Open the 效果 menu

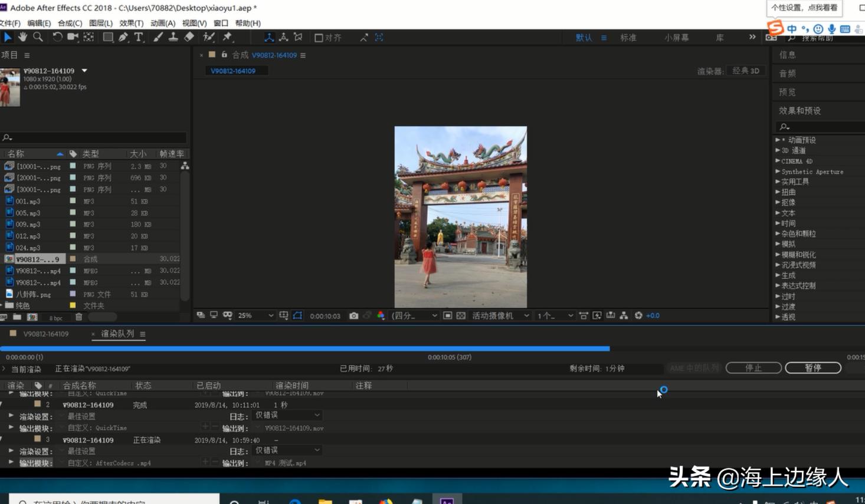tap(132, 23)
